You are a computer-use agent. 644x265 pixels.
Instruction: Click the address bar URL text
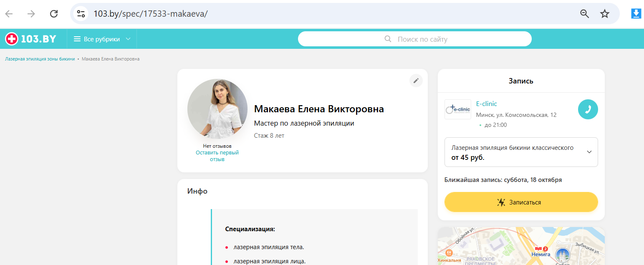click(x=151, y=14)
